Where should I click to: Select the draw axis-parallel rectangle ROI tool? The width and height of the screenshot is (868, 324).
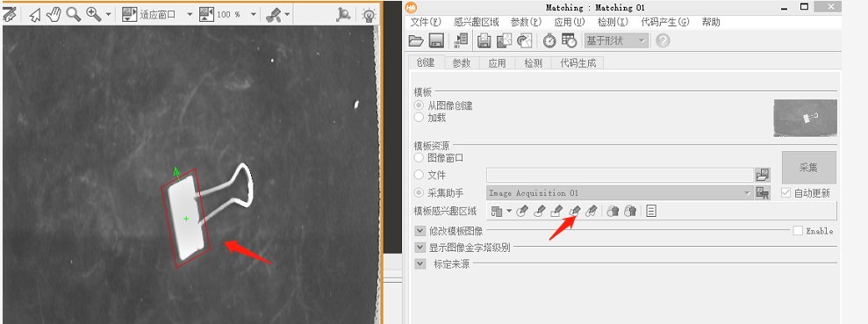557,211
